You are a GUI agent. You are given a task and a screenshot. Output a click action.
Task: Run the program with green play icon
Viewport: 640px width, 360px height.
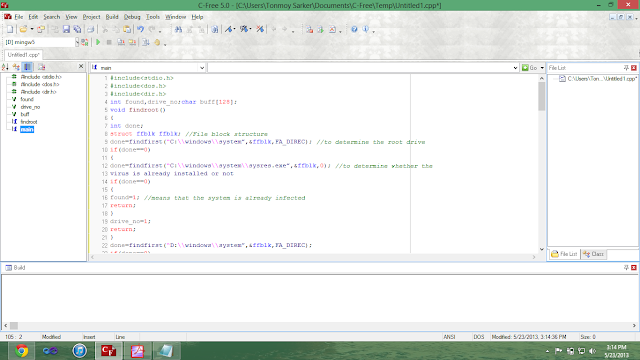point(98,42)
